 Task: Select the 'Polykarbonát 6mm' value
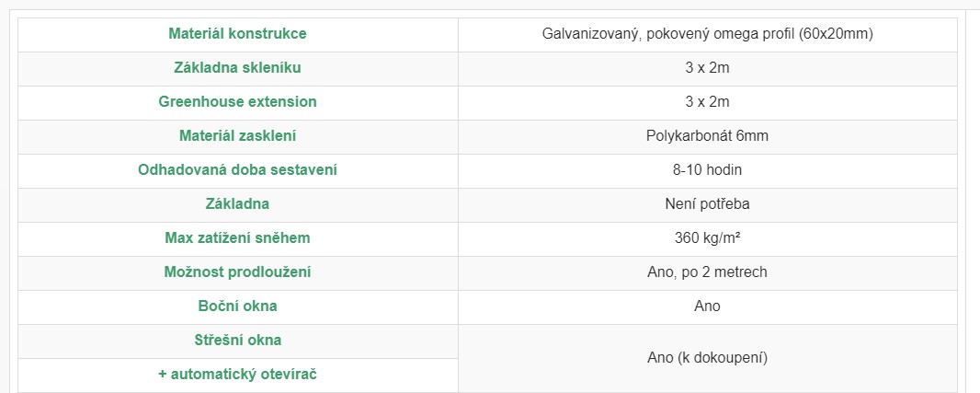707,136
